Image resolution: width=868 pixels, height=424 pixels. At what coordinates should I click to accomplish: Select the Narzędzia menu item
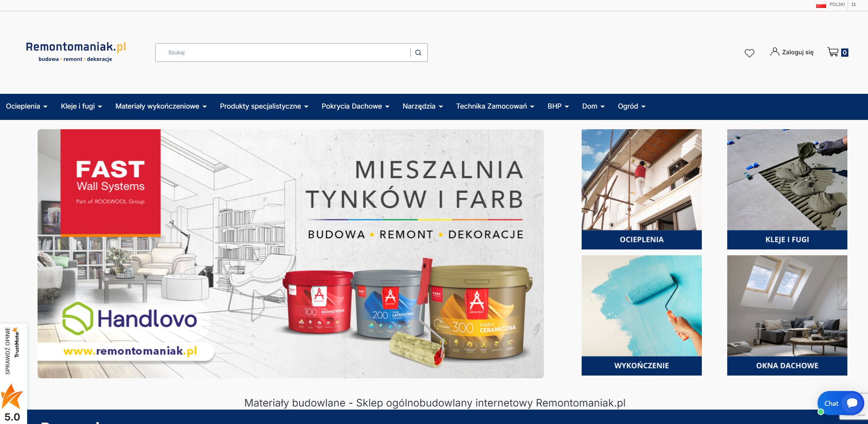[x=419, y=107]
